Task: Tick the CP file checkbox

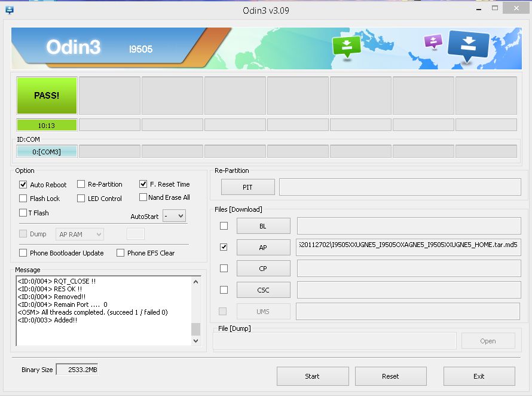Action: 224,269
